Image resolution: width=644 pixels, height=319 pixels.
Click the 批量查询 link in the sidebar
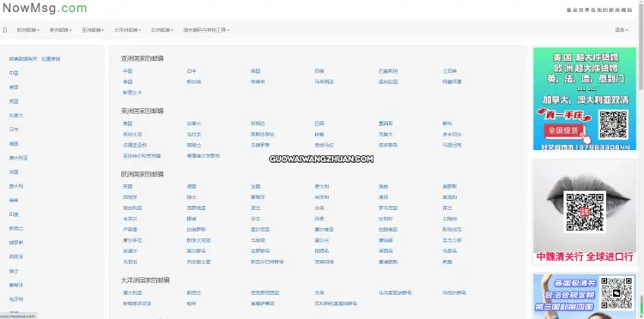click(x=51, y=59)
